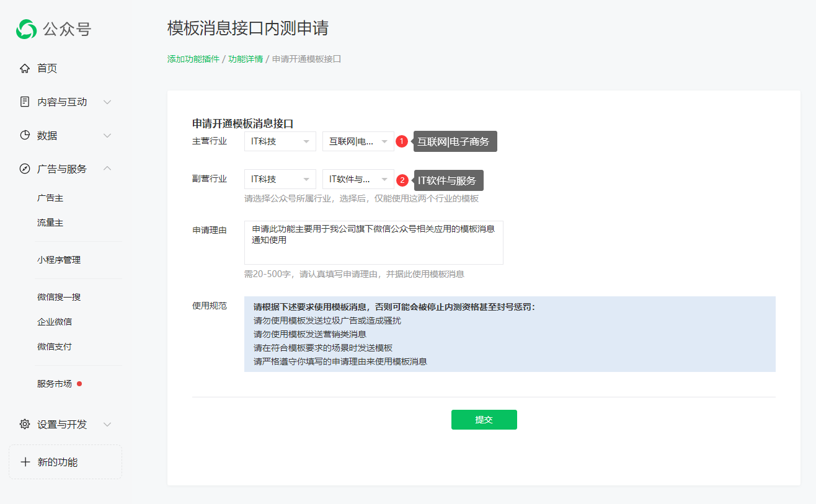Click the pie chart icon beside 数据

pyautogui.click(x=25, y=135)
